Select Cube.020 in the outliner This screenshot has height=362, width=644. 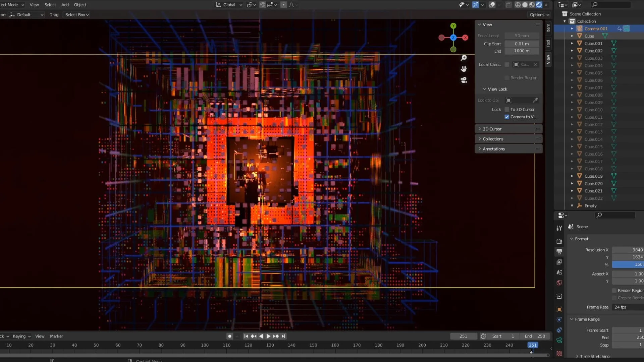click(x=593, y=184)
